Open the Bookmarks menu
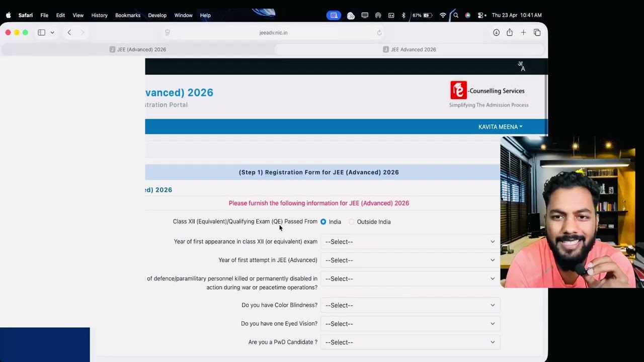Screen dimensions: 644x362 (128, 15)
